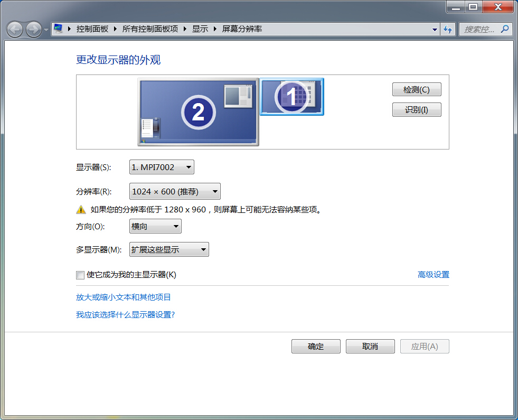Click the yellow resolution warning icon
This screenshot has height=420, width=518.
tap(81, 210)
